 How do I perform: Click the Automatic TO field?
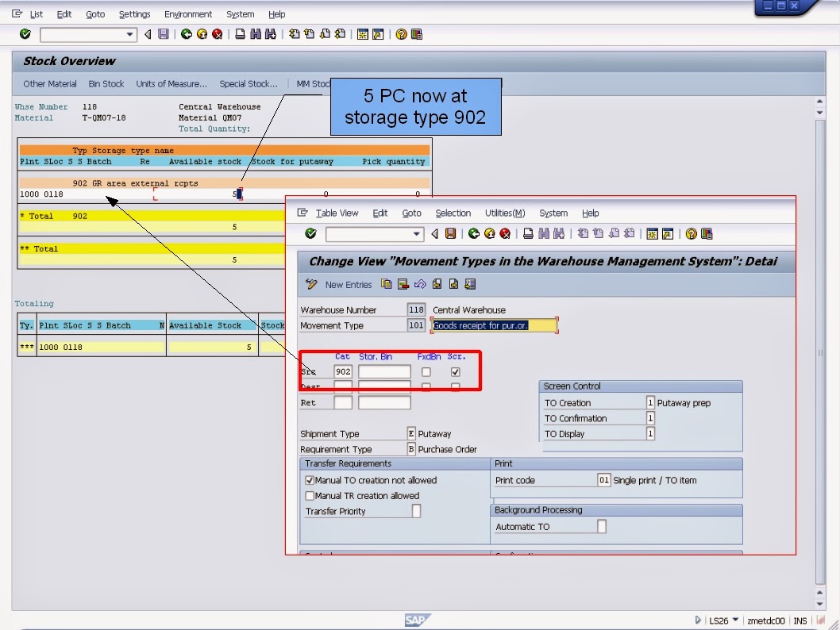tap(602, 527)
